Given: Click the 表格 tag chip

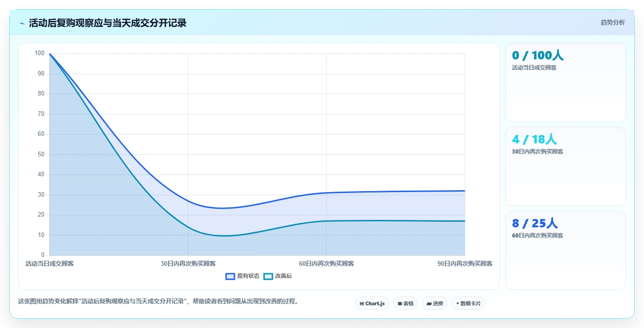Looking at the screenshot, I should 405,303.
